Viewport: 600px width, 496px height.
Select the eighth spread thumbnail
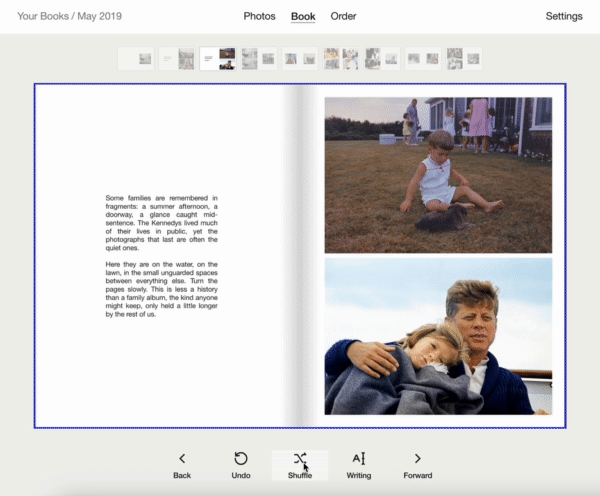coord(423,59)
